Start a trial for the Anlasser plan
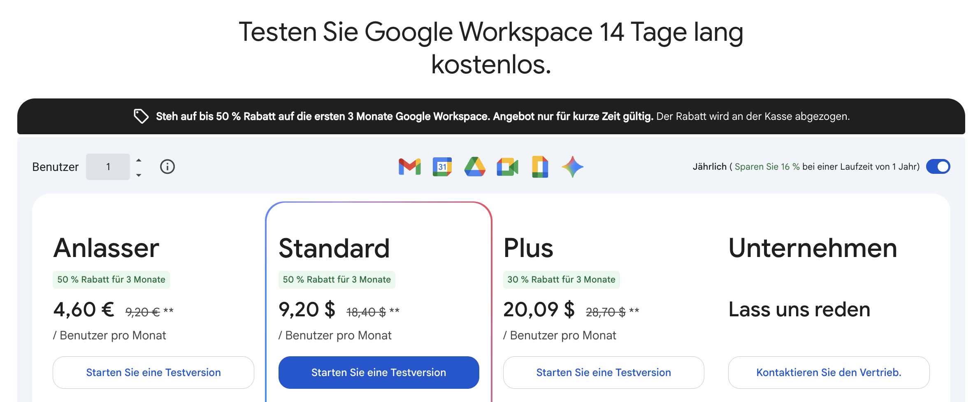The height and width of the screenshot is (402, 980). pyautogui.click(x=153, y=372)
